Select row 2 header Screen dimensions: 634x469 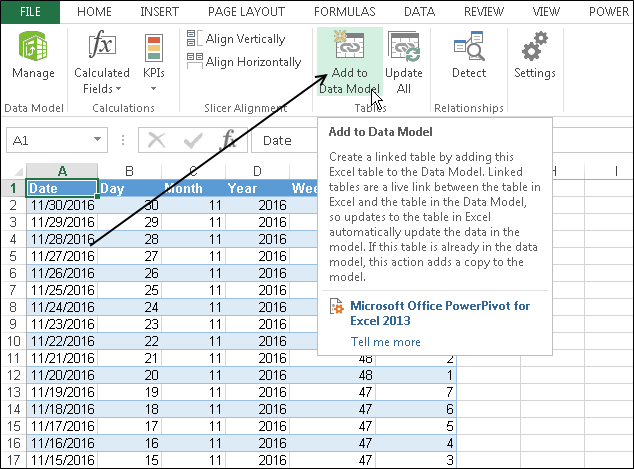(x=13, y=205)
